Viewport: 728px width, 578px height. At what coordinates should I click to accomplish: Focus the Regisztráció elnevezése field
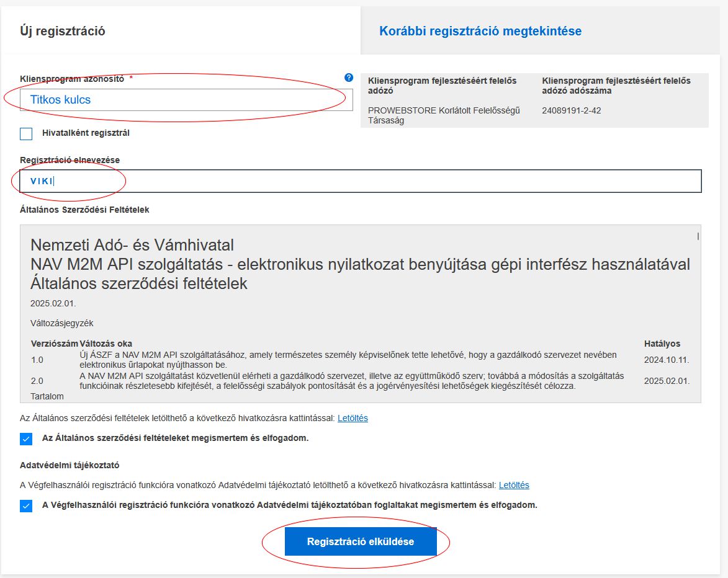tap(361, 181)
